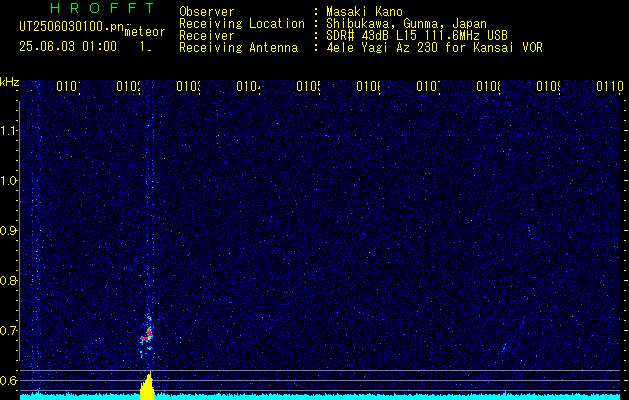Click the 0103 time marker
This screenshot has width=629, height=400.
coord(188,86)
